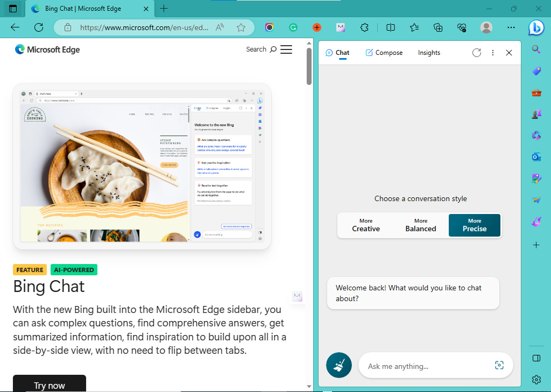Click the Bing Chat preview image

pos(142,166)
